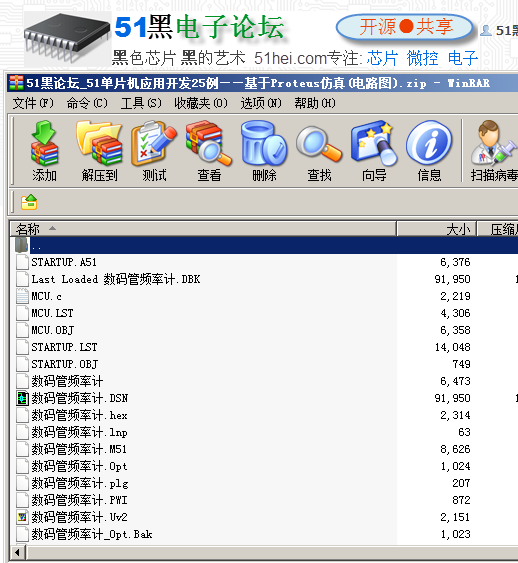Click the 51黑电子论坛 title text
Screen dimensions: 518x563
tap(200, 27)
